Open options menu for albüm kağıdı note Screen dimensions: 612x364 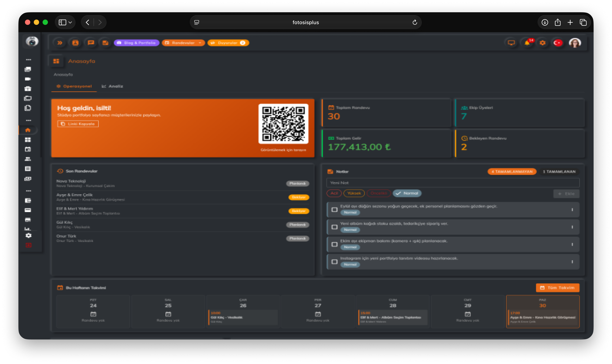click(572, 227)
